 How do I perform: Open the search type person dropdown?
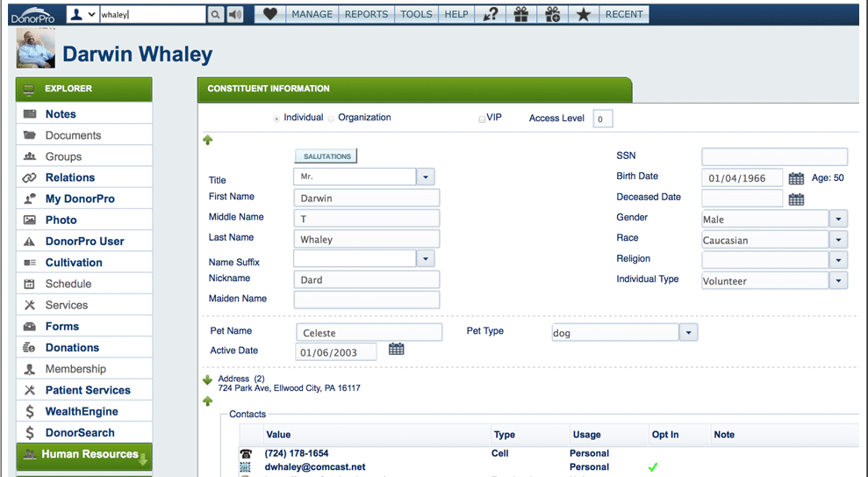point(83,14)
